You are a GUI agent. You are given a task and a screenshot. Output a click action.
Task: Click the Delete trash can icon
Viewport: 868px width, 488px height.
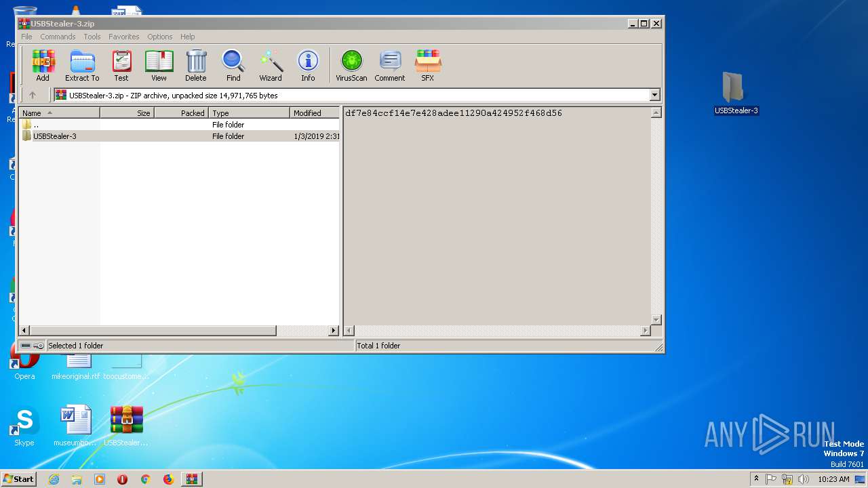point(196,66)
